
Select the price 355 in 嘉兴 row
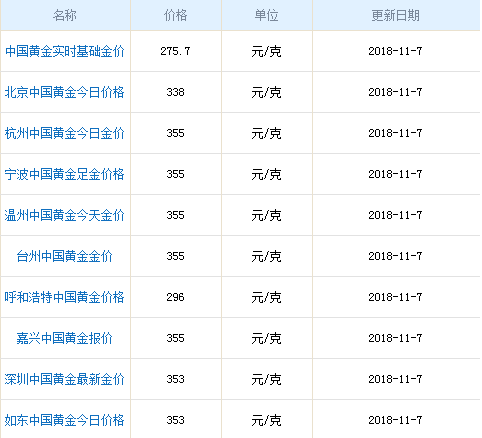pyautogui.click(x=175, y=338)
